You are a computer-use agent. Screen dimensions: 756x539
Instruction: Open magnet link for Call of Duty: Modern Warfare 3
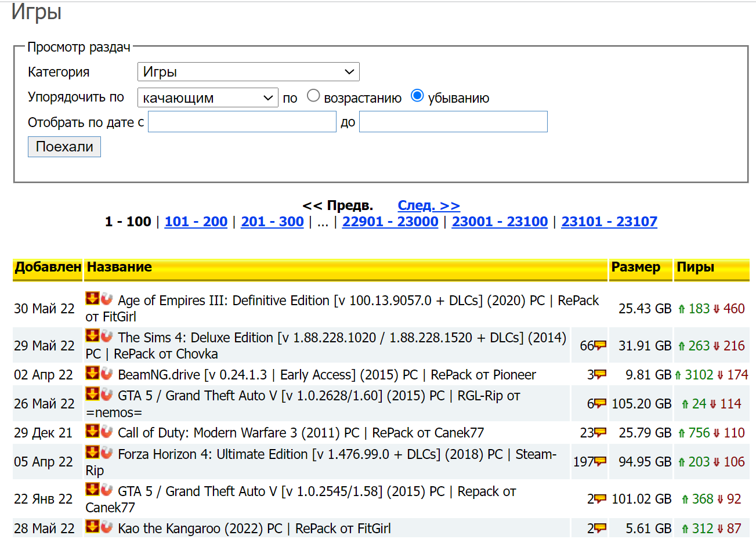pos(107,431)
